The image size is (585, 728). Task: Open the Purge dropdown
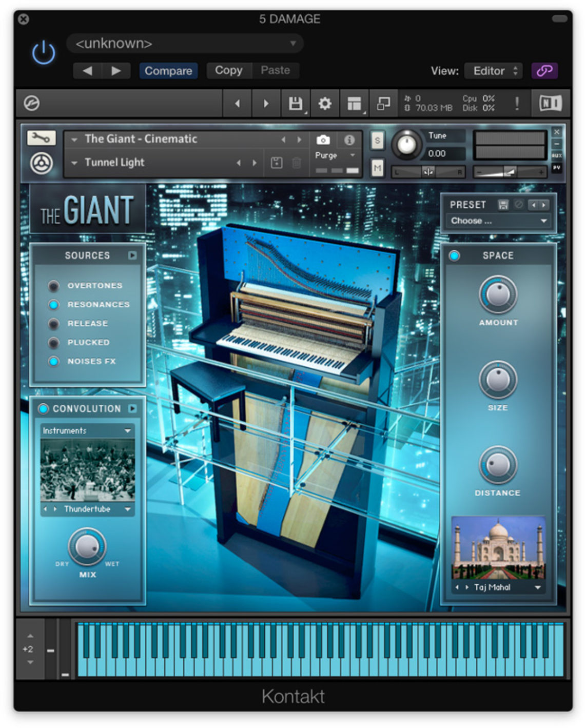coord(336,155)
